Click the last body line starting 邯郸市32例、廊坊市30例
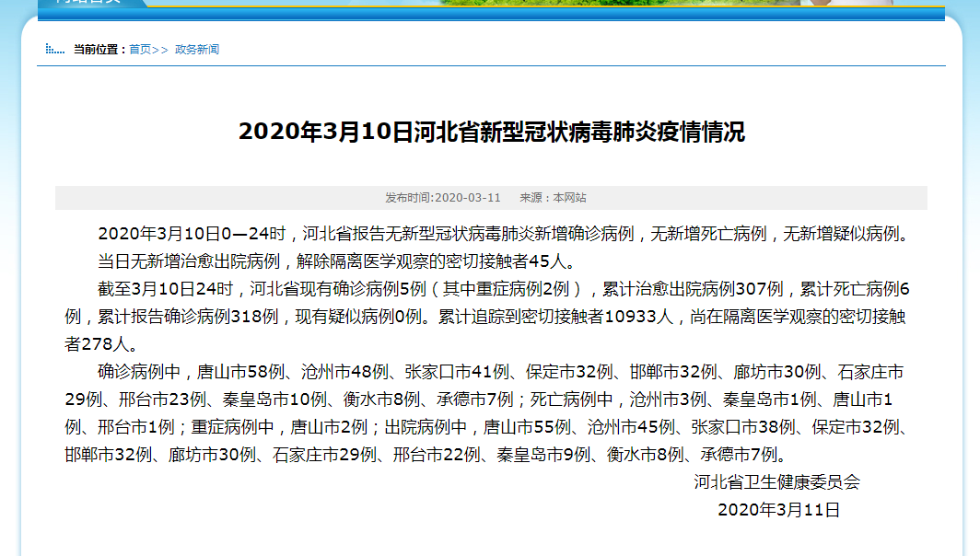This screenshot has height=556, width=980. click(x=424, y=455)
